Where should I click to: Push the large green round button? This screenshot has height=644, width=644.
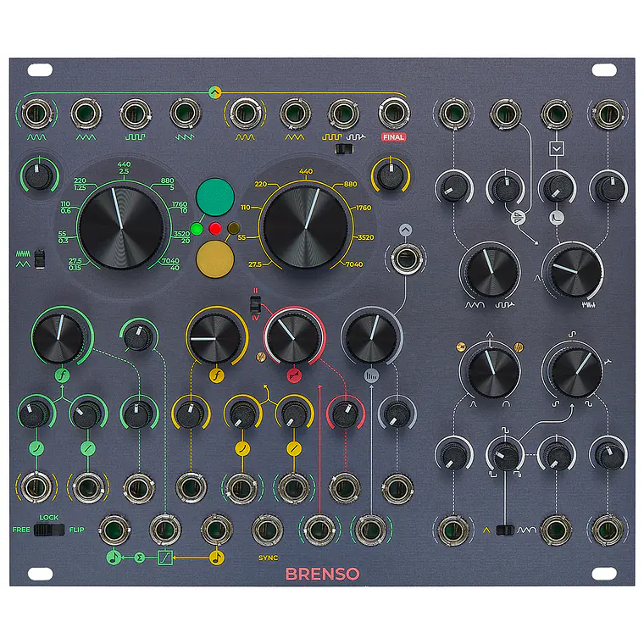point(214,197)
